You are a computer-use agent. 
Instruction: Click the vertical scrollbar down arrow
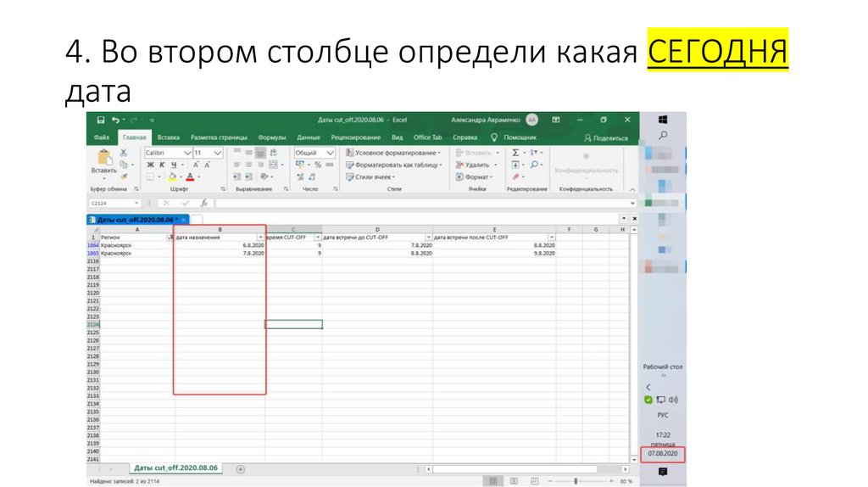pyautogui.click(x=634, y=459)
